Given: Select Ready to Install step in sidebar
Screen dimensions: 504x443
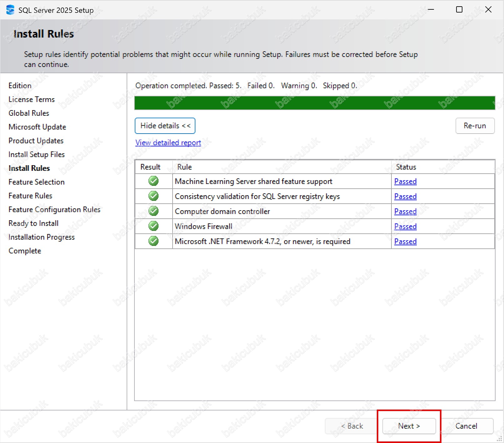Looking at the screenshot, I should [x=33, y=223].
